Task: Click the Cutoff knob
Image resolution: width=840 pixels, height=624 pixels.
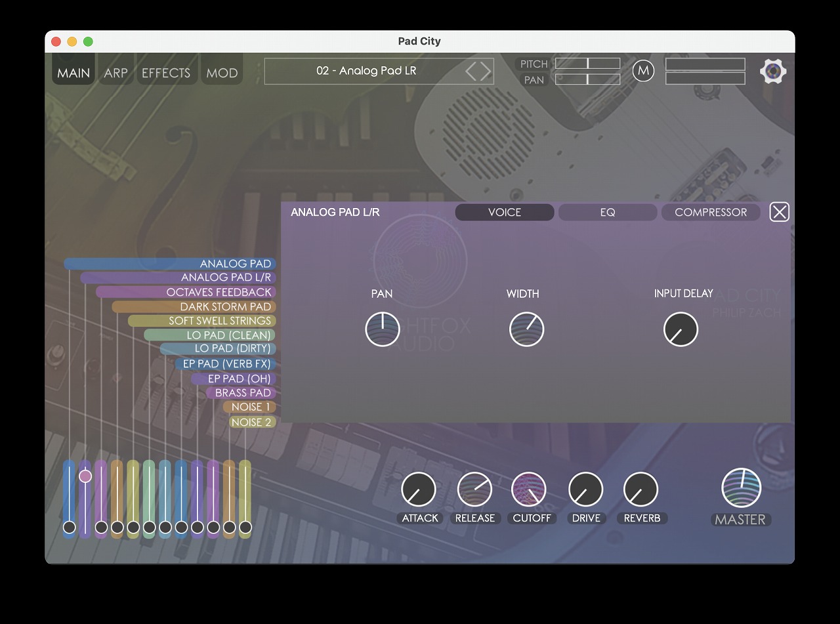Action: 529,489
